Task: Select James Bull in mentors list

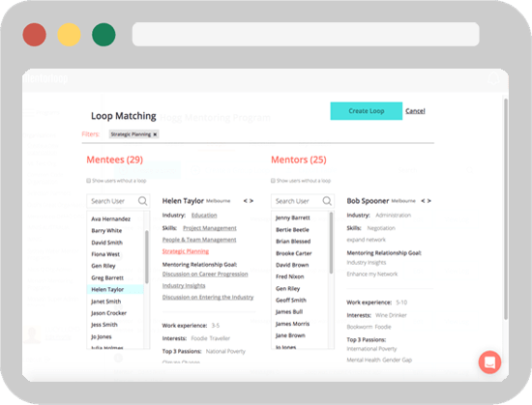Action: [289, 312]
